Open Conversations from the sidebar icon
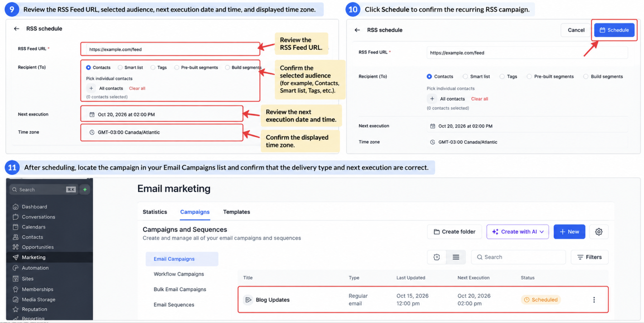Image resolution: width=644 pixels, height=323 pixels. (15, 217)
